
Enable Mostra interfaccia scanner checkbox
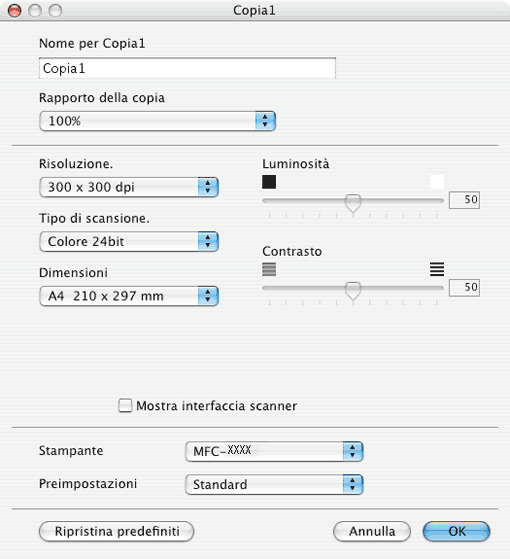click(x=125, y=406)
